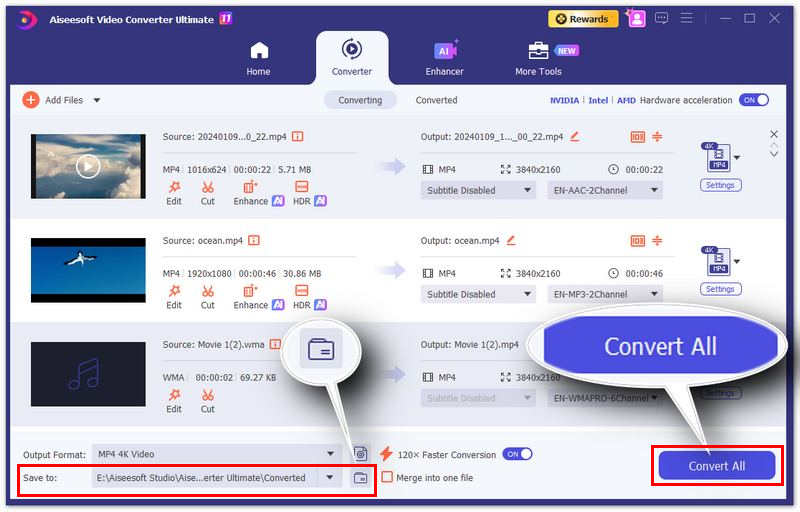Viewport: 800px width, 512px height.
Task: Expand format arrow for 20240109 video
Action: point(737,158)
